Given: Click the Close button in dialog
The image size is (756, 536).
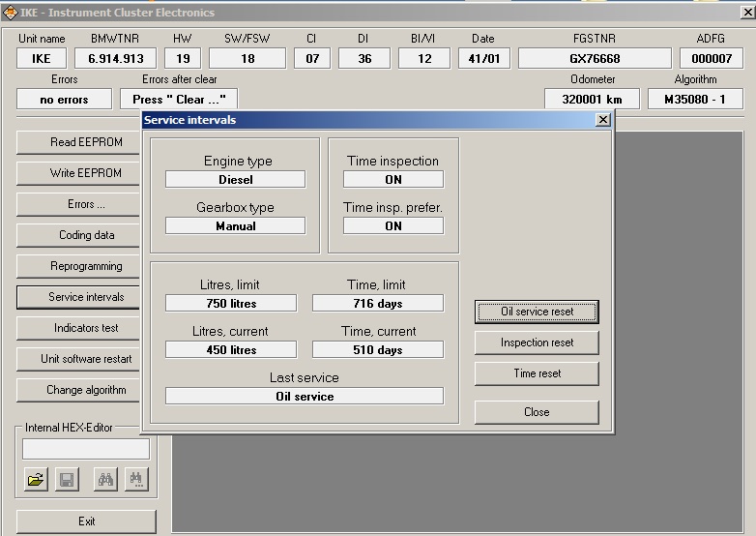Looking at the screenshot, I should pos(538,412).
